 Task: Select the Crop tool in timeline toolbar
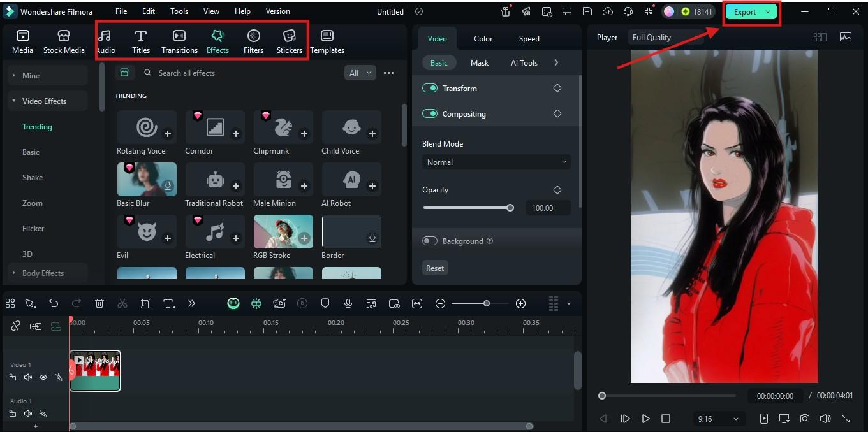pyautogui.click(x=145, y=303)
